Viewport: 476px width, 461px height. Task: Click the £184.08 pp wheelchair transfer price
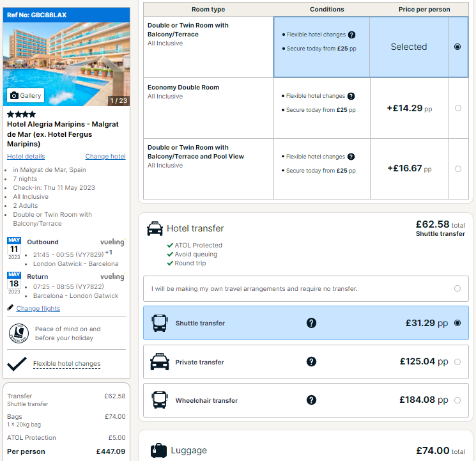pyautogui.click(x=424, y=400)
